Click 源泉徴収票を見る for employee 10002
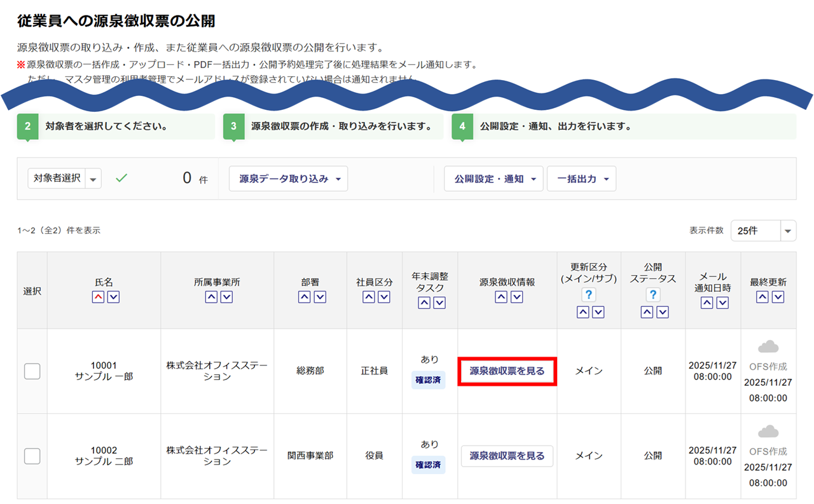Image resolution: width=814 pixels, height=504 pixels. click(x=507, y=456)
